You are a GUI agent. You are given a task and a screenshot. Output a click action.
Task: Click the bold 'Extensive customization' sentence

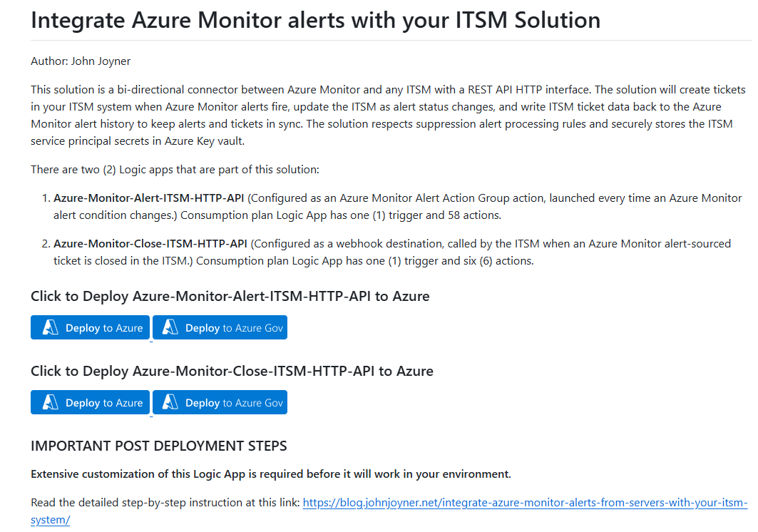pos(270,474)
